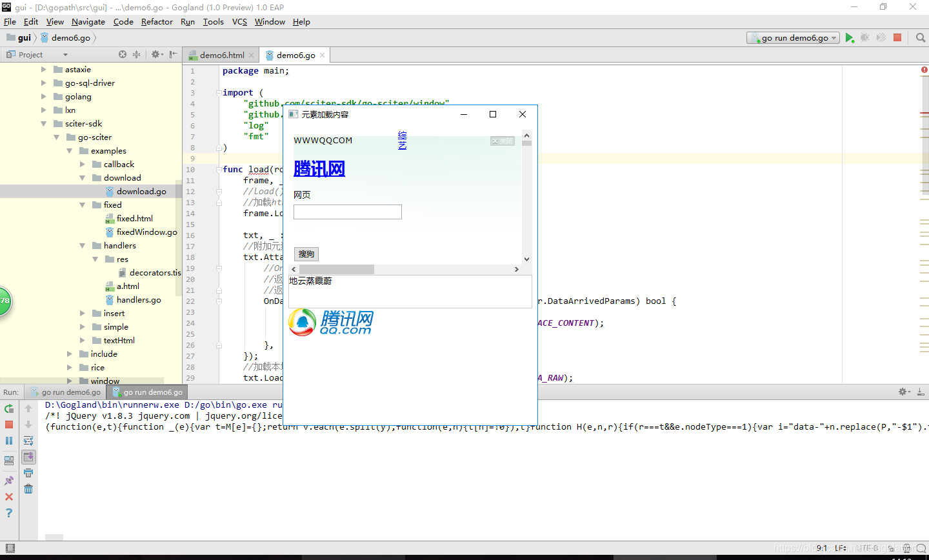Image resolution: width=929 pixels, height=560 pixels.
Task: Expand the callback folder
Action: pos(83,165)
